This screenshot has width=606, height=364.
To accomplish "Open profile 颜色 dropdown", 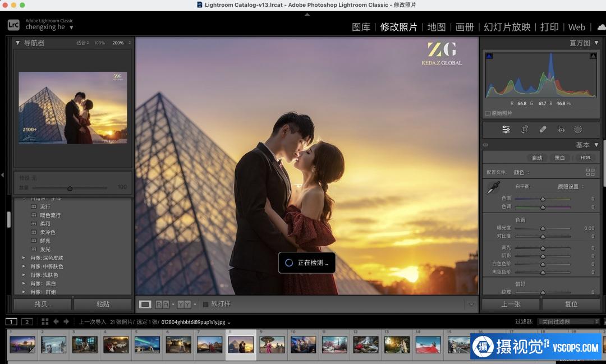I will pyautogui.click(x=521, y=172).
